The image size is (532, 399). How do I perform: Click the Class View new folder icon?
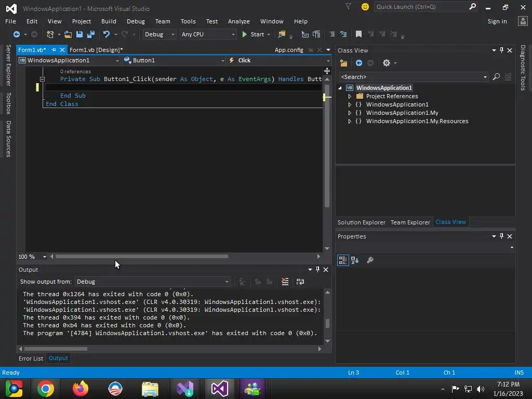click(x=343, y=63)
